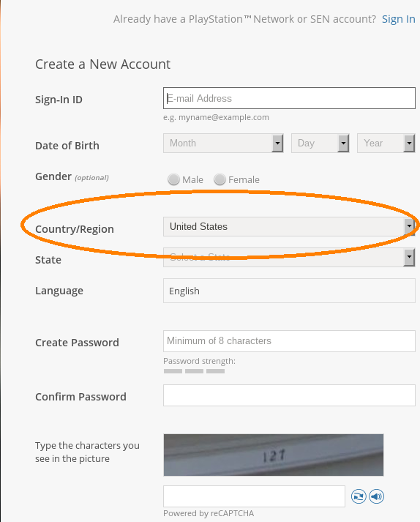The height and width of the screenshot is (522, 420).
Task: Open the Year dropdown
Action: click(386, 143)
